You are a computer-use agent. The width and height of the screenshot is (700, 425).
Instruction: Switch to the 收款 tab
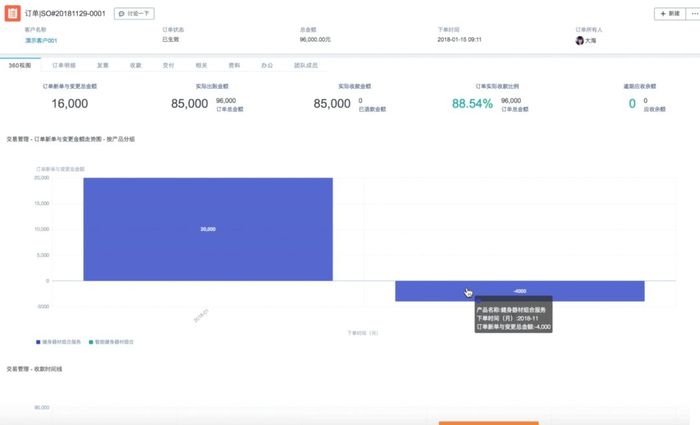[x=136, y=65]
